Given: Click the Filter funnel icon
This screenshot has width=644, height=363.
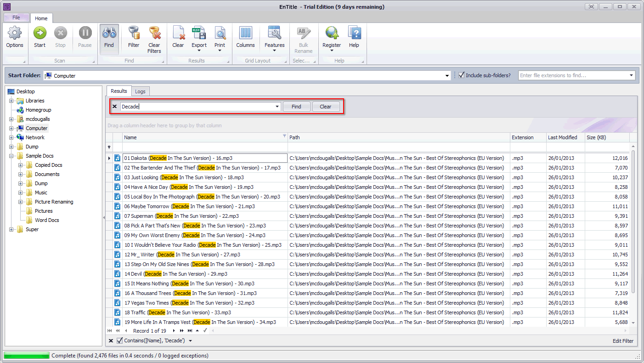Looking at the screenshot, I should click(x=134, y=34).
